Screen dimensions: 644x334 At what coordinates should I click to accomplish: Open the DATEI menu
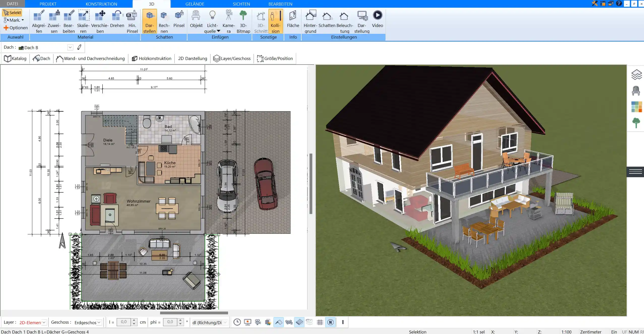tap(12, 4)
